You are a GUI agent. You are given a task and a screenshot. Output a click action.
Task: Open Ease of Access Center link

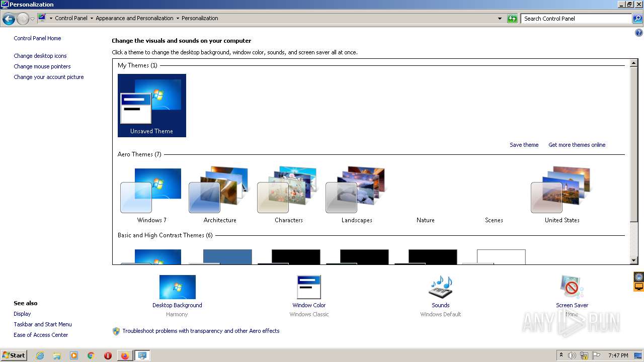pyautogui.click(x=41, y=335)
